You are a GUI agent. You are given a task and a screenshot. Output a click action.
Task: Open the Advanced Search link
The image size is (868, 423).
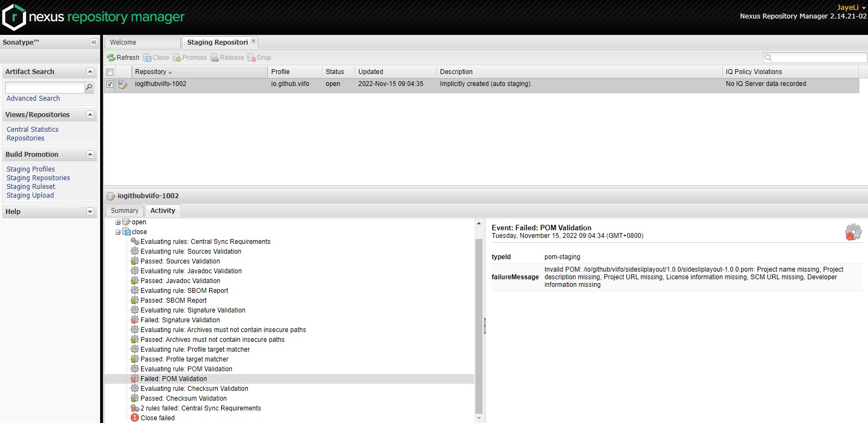[33, 99]
